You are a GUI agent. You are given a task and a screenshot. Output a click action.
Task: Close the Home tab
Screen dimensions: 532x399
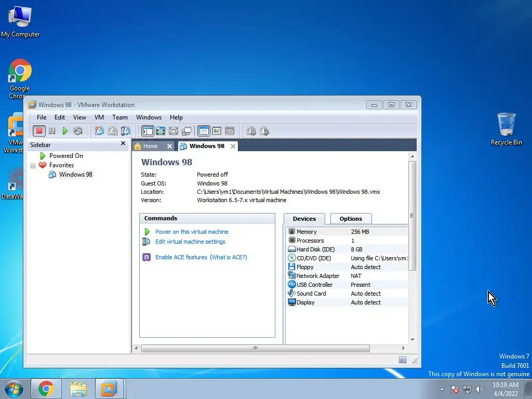coord(170,146)
